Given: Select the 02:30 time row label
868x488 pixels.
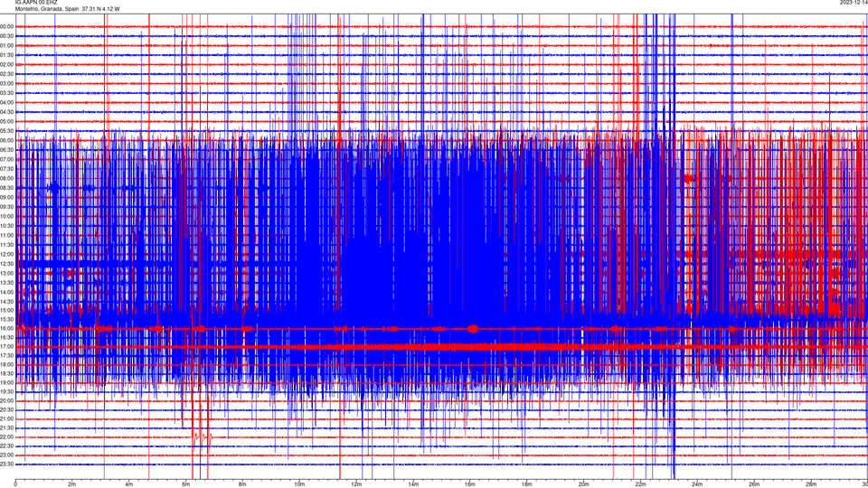Looking at the screenshot, I should 6,73.
